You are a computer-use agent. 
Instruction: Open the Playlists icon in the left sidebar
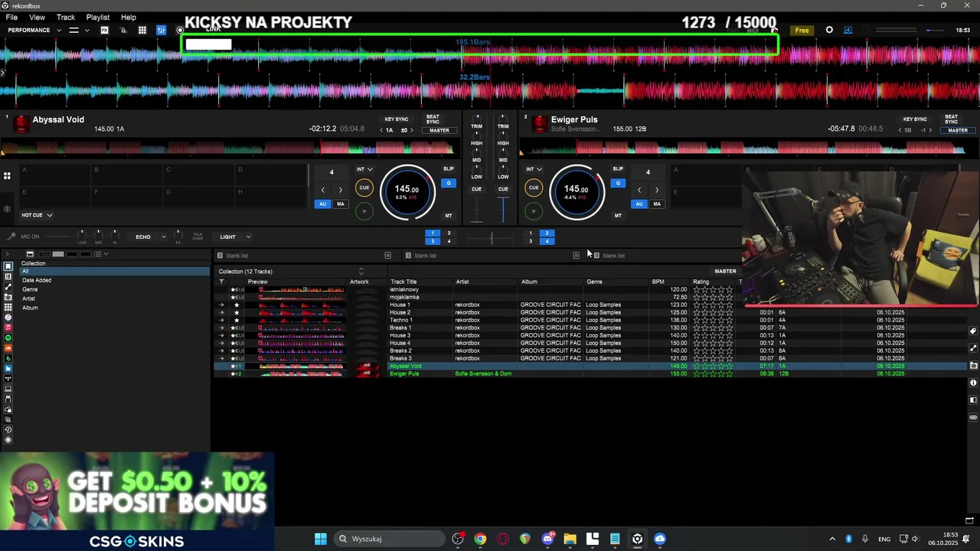[x=8, y=276]
